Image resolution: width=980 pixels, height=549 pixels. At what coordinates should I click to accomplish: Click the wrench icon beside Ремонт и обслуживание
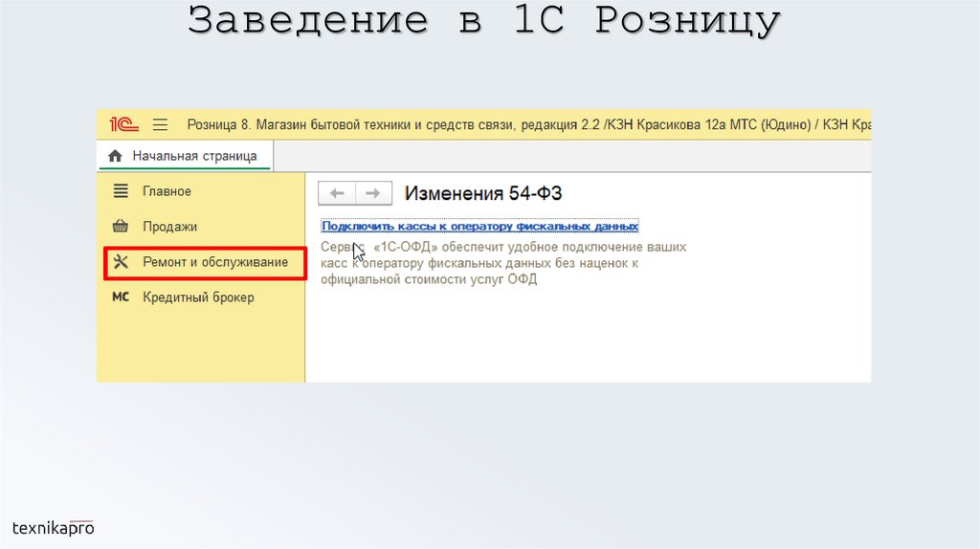pos(121,262)
